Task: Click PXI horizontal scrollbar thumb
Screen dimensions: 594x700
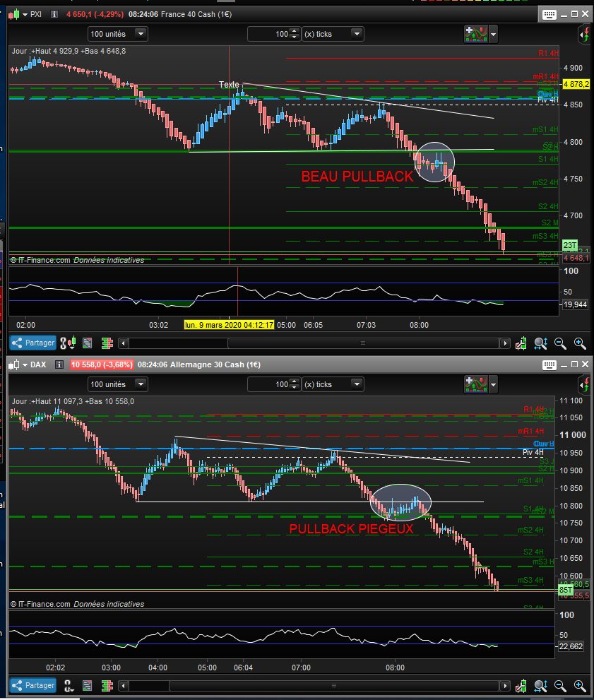Action: (x=363, y=343)
